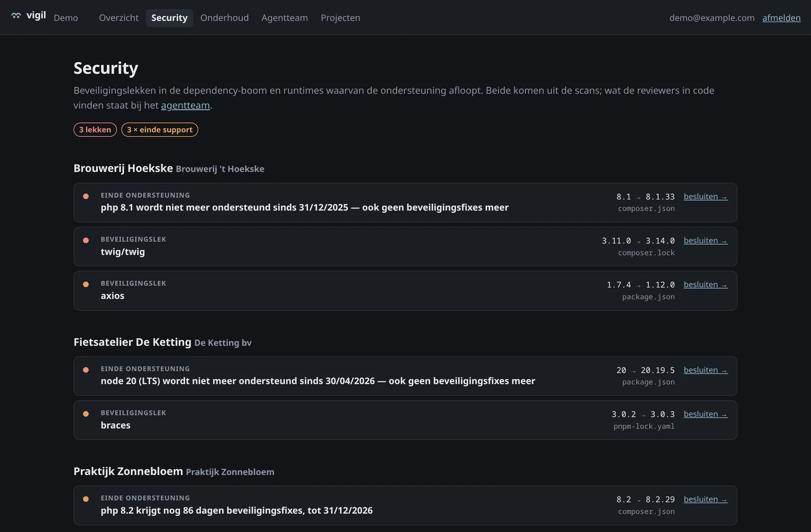Open the Projecten tab
The height and width of the screenshot is (532, 811).
tap(341, 18)
